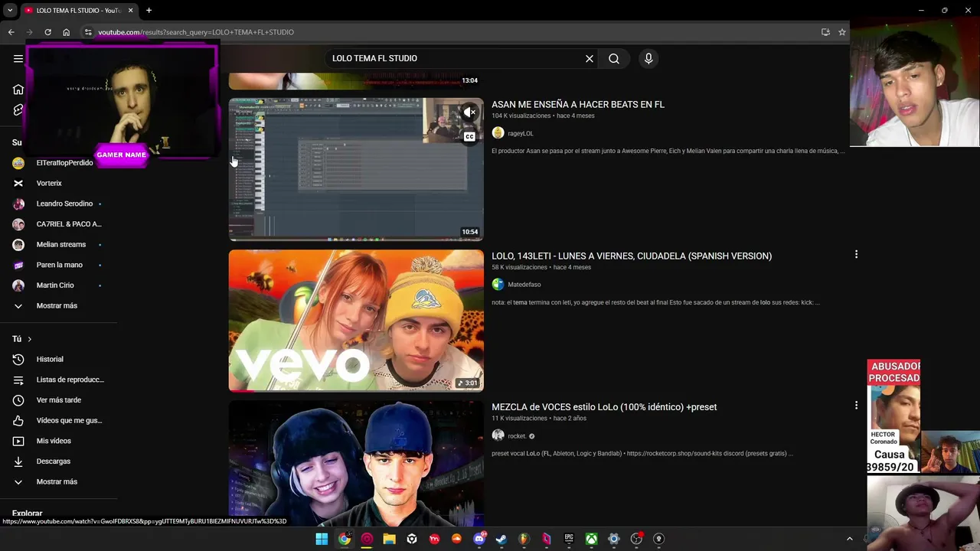
Task: Open the LOLO, 143LETI Vevo thumbnail
Action: [356, 321]
